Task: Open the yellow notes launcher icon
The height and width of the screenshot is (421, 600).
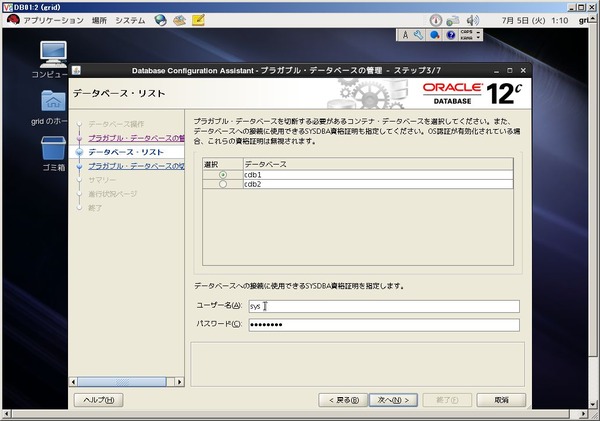Action: click(x=198, y=20)
